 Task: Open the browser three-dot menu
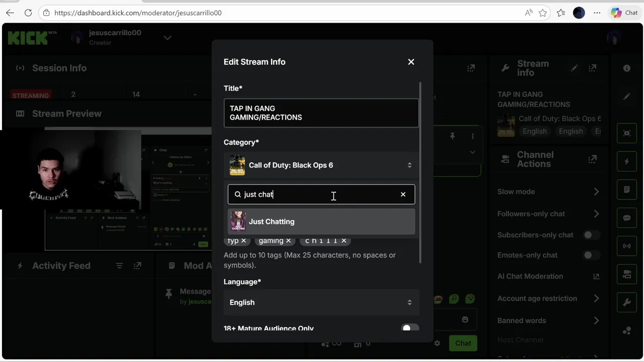[x=597, y=13]
